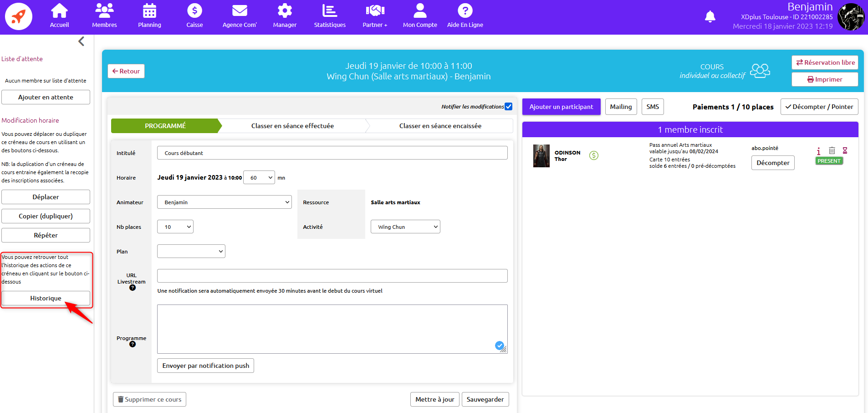Click the trash icon for Odinson Thor

[832, 150]
